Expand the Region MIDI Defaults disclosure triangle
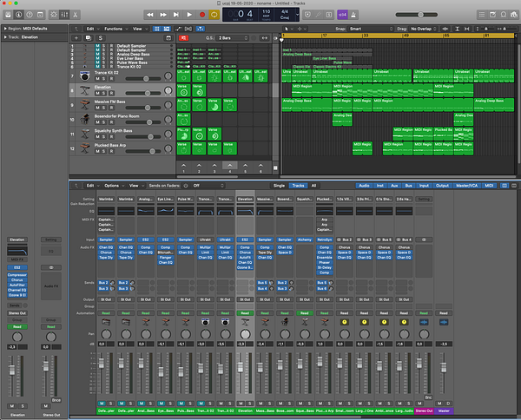Image resolution: width=521 pixels, height=420 pixels. pos(4,29)
